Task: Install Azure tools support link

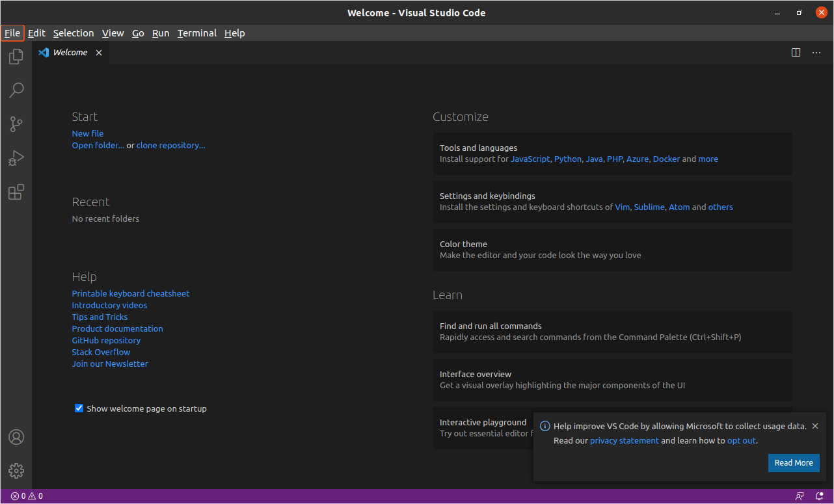Action: tap(638, 159)
